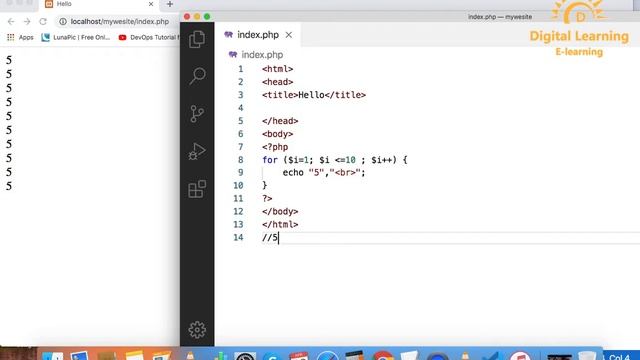Open the Manage gear menu in VS Code
Image resolution: width=640 pixels, height=360 pixels.
(197, 330)
